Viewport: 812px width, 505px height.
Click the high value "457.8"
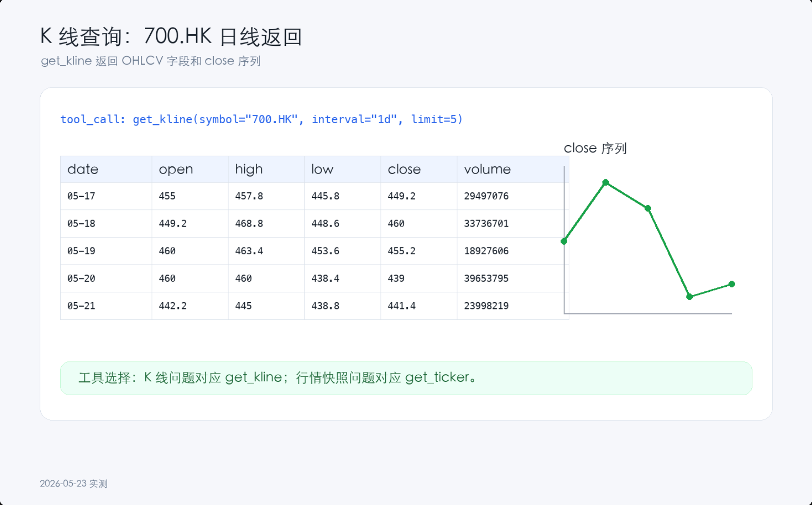[x=249, y=196]
